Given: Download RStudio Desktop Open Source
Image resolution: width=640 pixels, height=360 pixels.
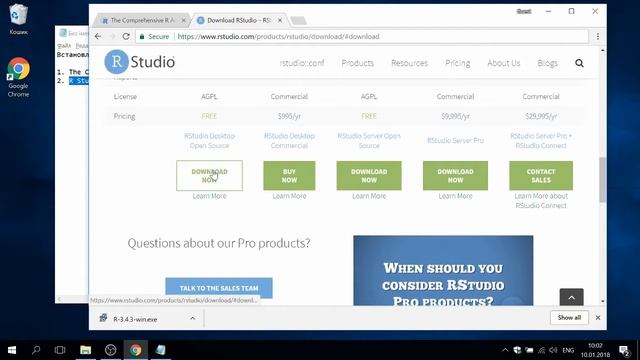Looking at the screenshot, I should click(x=209, y=176).
